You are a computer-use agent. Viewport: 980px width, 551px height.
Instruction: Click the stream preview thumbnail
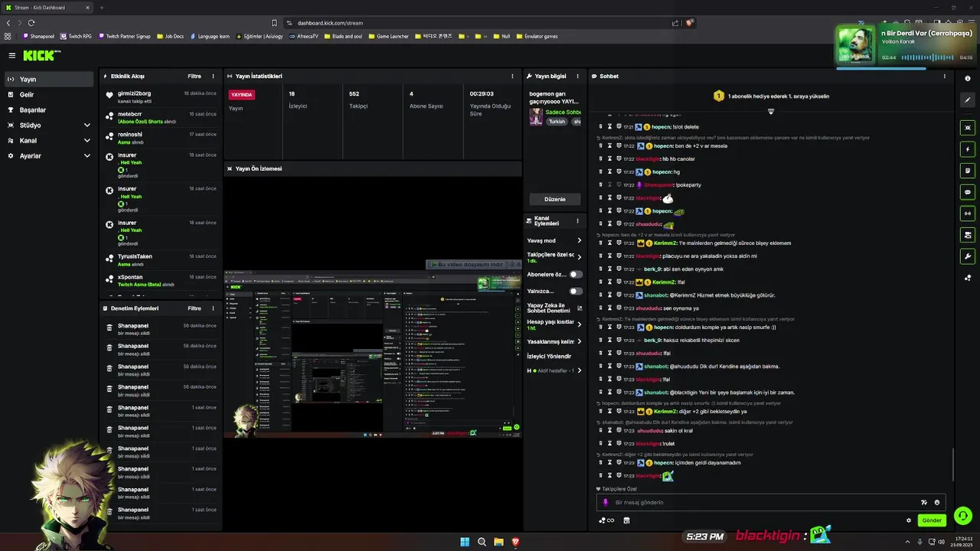(372, 354)
